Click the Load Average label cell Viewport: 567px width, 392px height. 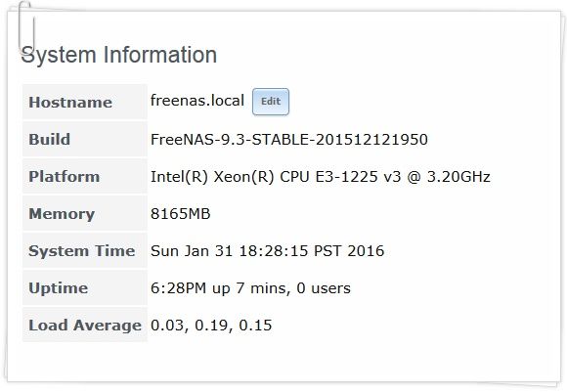[x=85, y=326]
